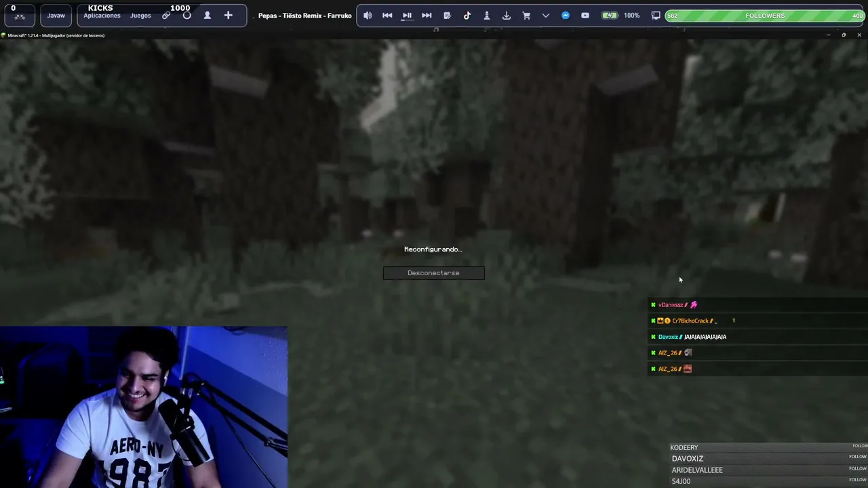The image size is (868, 488).
Task: Click the pink emote in vDanixssz's message
Action: tap(693, 305)
